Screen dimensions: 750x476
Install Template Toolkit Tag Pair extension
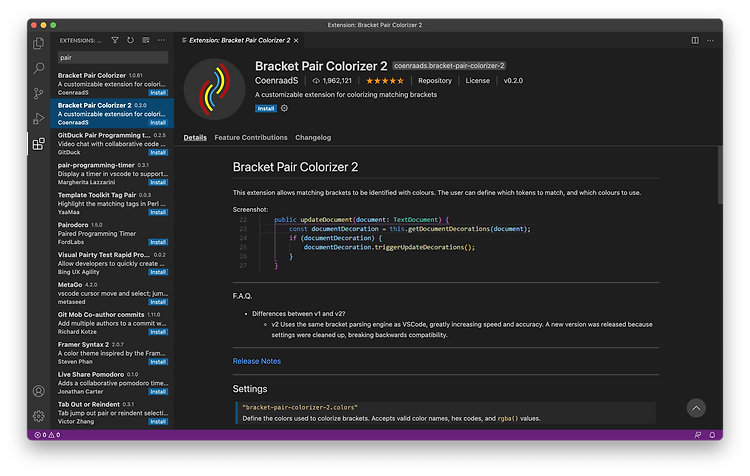(x=158, y=212)
